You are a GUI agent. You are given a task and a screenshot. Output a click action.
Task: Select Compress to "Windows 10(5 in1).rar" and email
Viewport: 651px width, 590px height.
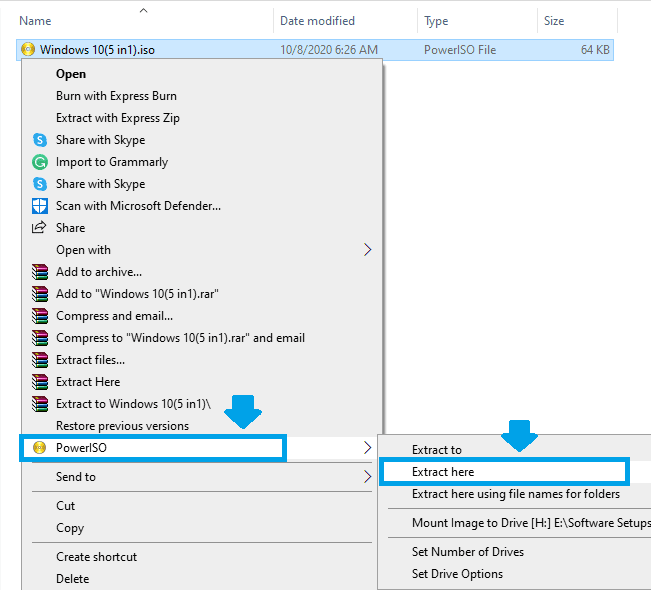[180, 338]
